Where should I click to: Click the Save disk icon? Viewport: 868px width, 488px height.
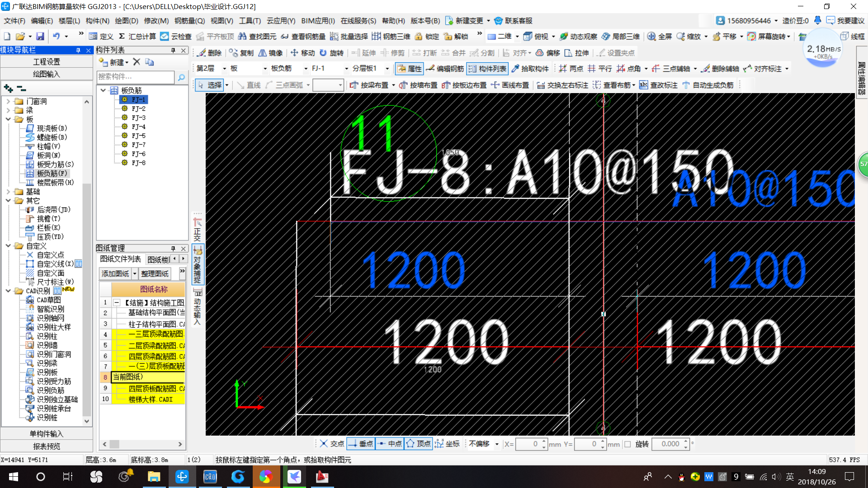40,37
